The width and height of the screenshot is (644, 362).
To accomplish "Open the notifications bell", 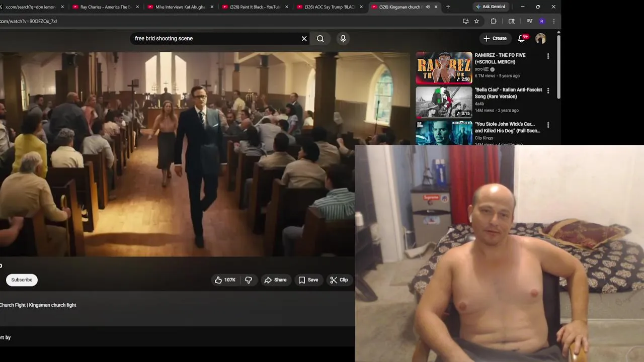I will (x=522, y=38).
